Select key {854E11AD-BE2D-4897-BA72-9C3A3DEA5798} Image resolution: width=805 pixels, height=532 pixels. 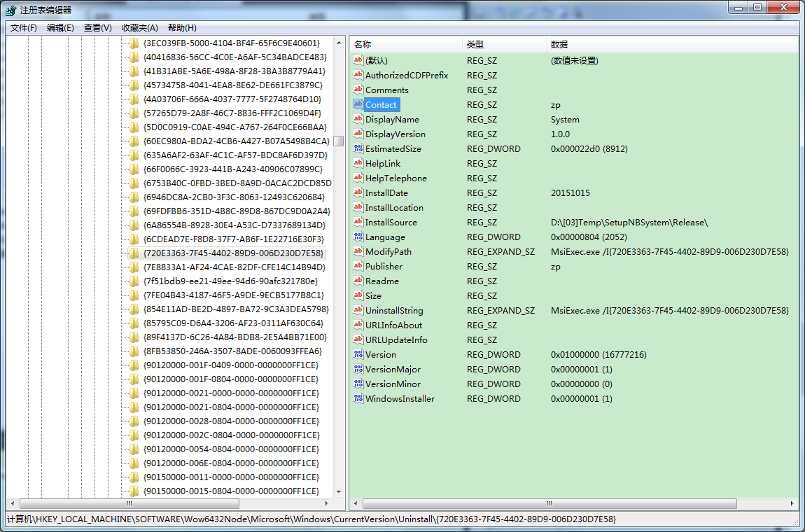(x=236, y=309)
